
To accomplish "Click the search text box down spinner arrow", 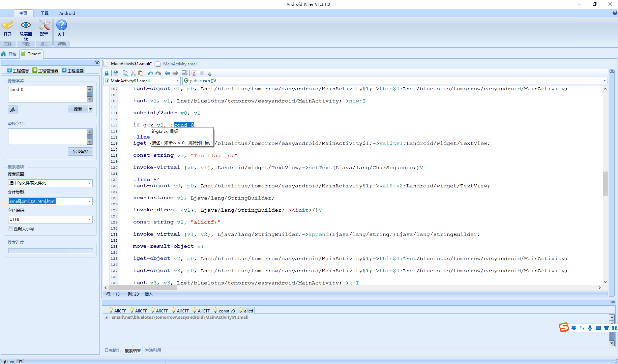I will [x=90, y=99].
